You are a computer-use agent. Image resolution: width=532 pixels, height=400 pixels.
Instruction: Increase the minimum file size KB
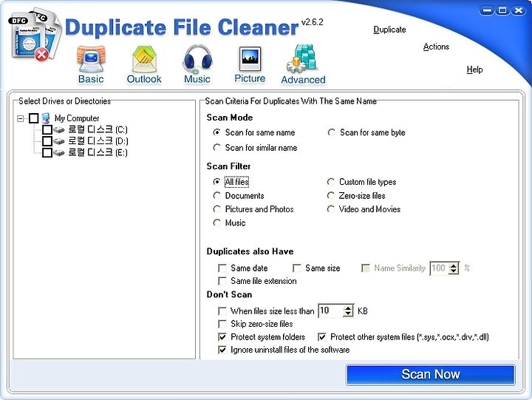coord(348,308)
